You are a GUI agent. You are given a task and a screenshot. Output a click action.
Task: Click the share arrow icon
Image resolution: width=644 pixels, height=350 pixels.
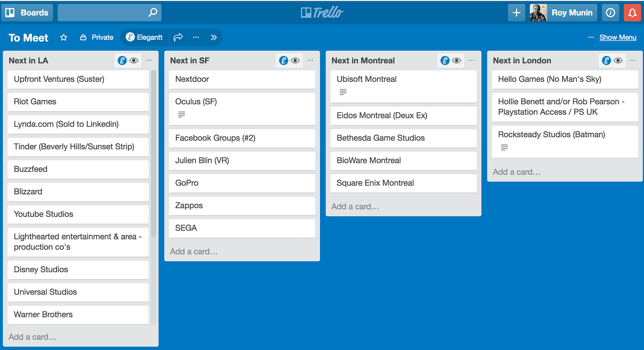[x=178, y=37]
